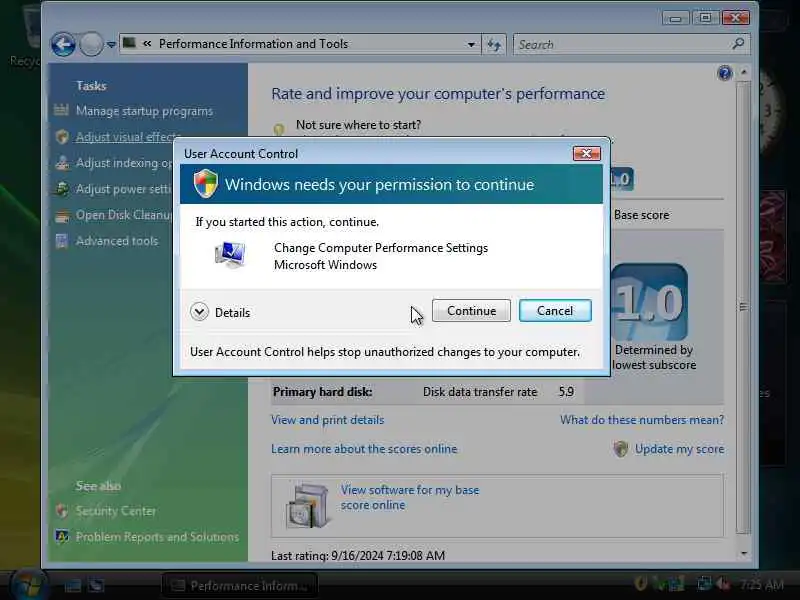Click the Advanced tools icon
This screenshot has height=600, width=800.
62,241
